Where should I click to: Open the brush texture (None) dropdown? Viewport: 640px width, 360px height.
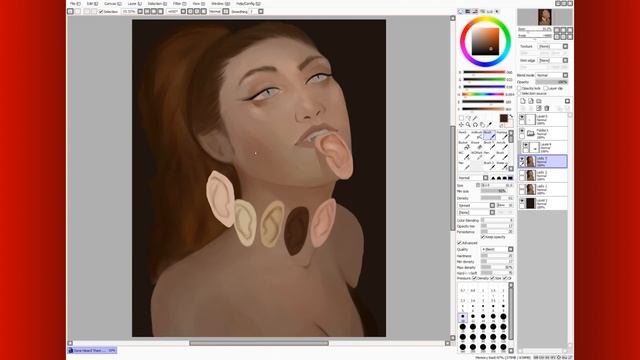click(x=476, y=213)
